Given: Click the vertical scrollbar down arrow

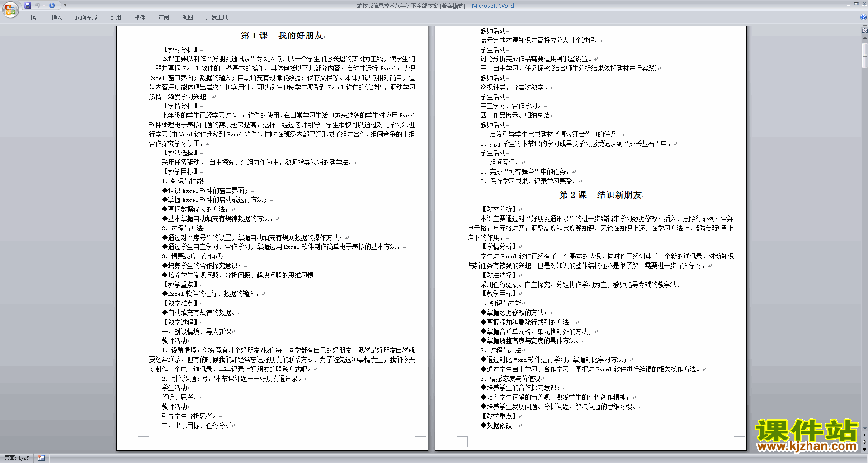Looking at the screenshot, I should point(865,428).
